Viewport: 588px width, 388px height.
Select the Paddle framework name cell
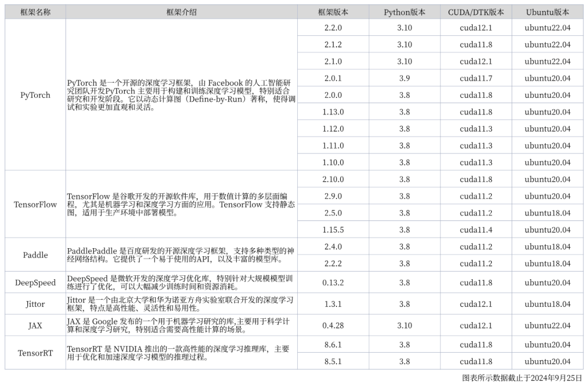click(x=35, y=255)
